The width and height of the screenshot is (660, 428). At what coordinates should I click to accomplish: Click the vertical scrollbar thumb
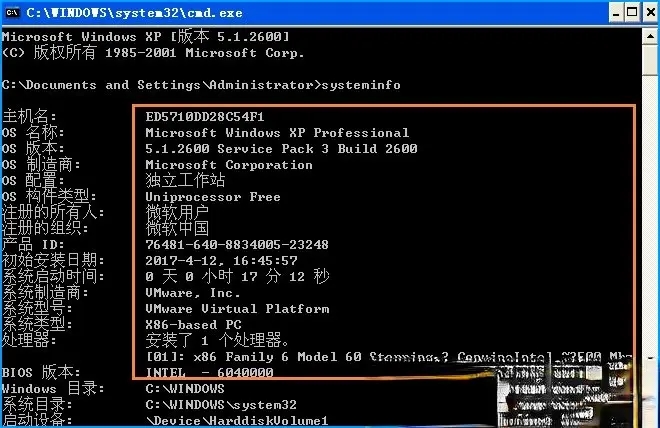click(x=651, y=60)
